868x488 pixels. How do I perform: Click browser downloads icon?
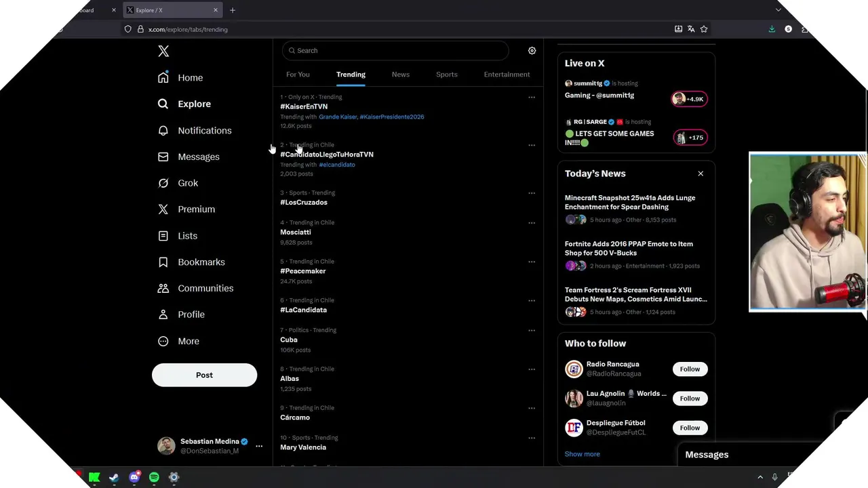tap(772, 29)
